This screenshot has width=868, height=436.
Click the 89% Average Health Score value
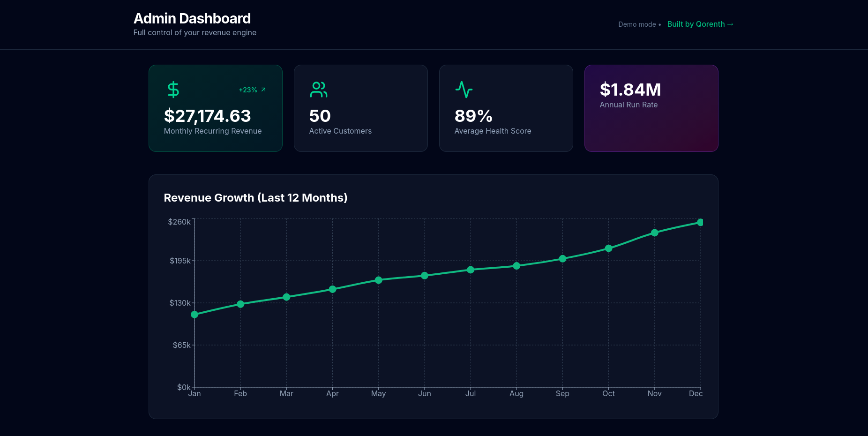(x=473, y=115)
